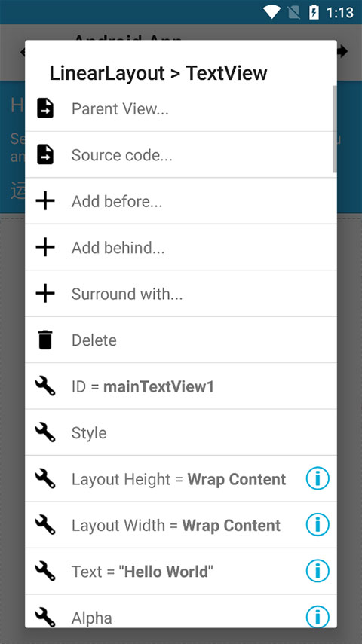The image size is (362, 644).
Task: Click the info icon beside Alpha
Action: click(x=318, y=617)
